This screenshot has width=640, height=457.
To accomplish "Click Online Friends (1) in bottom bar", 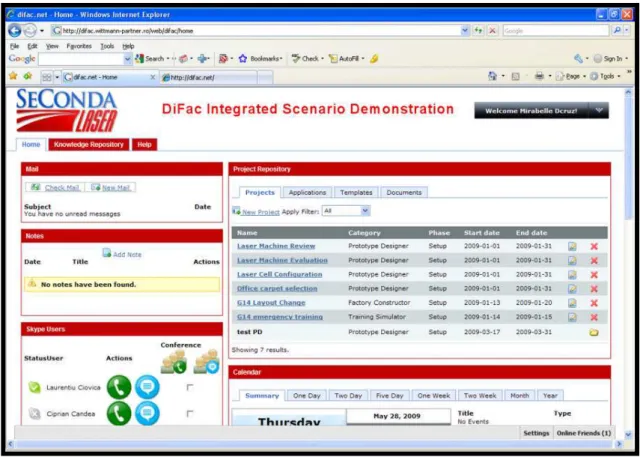I will (584, 433).
